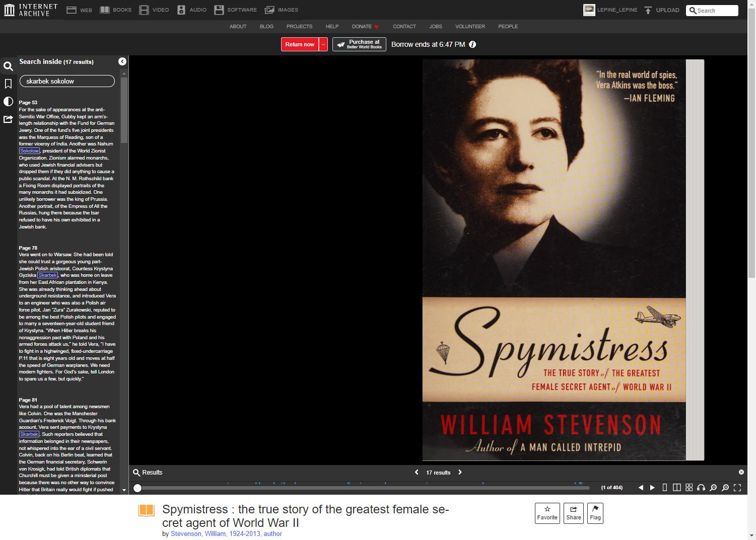Image resolution: width=756 pixels, height=540 pixels.
Task: Open the Internet Archive home logo
Action: (31, 10)
